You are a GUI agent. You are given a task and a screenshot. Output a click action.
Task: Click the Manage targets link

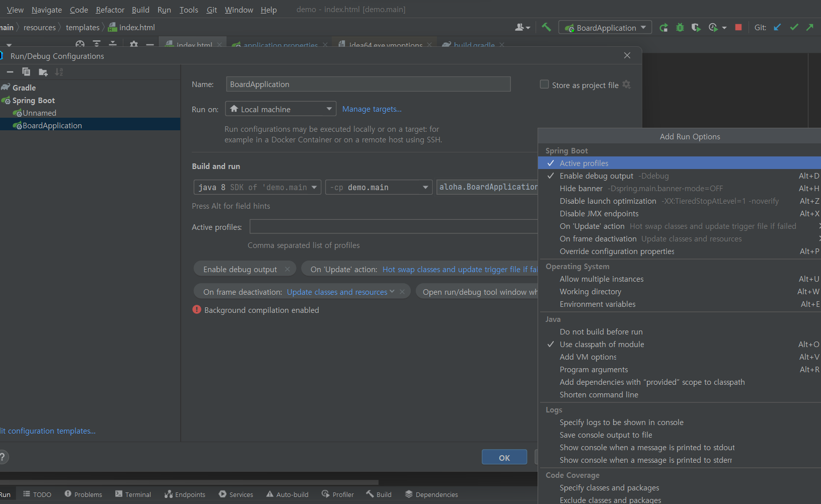[x=372, y=109]
